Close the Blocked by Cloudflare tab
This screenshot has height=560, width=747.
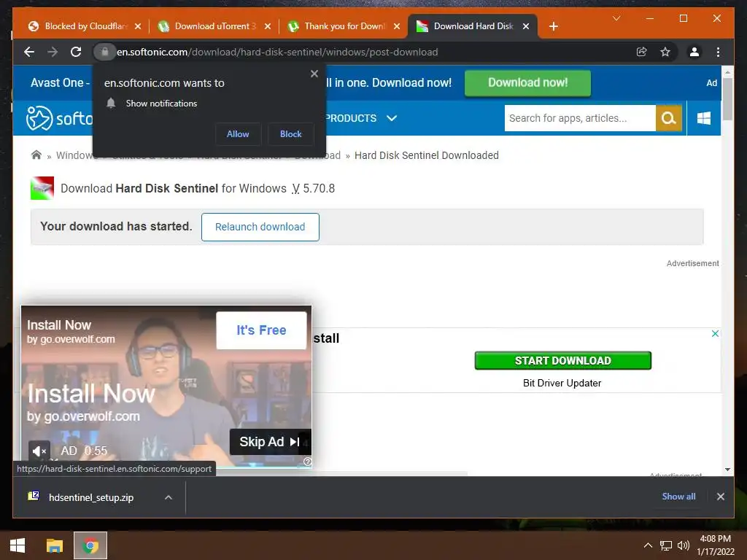pos(138,27)
